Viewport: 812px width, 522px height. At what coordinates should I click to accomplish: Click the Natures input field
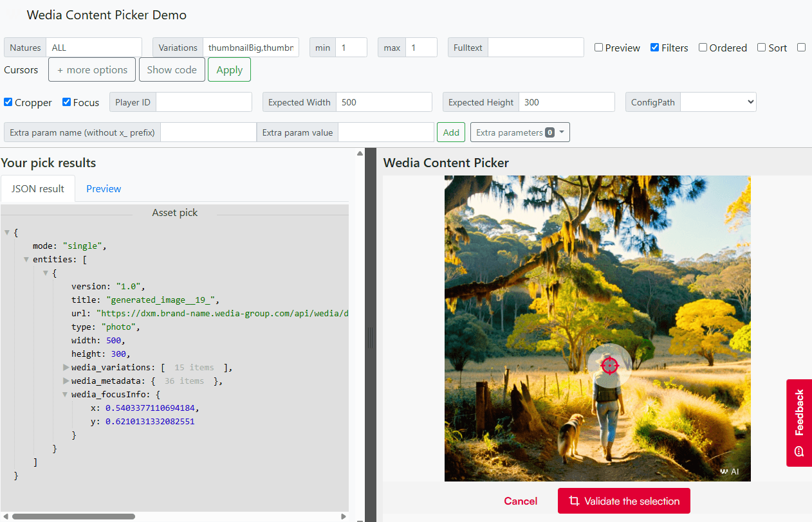tap(94, 48)
